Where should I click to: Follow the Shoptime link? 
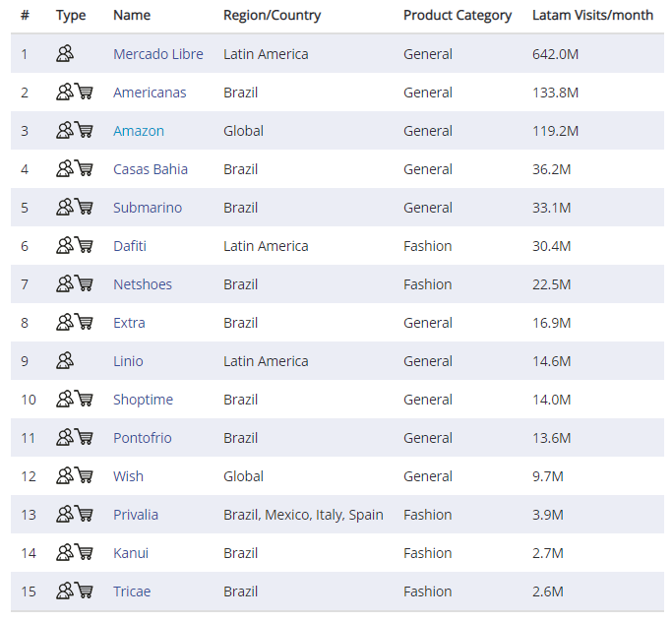[143, 400]
